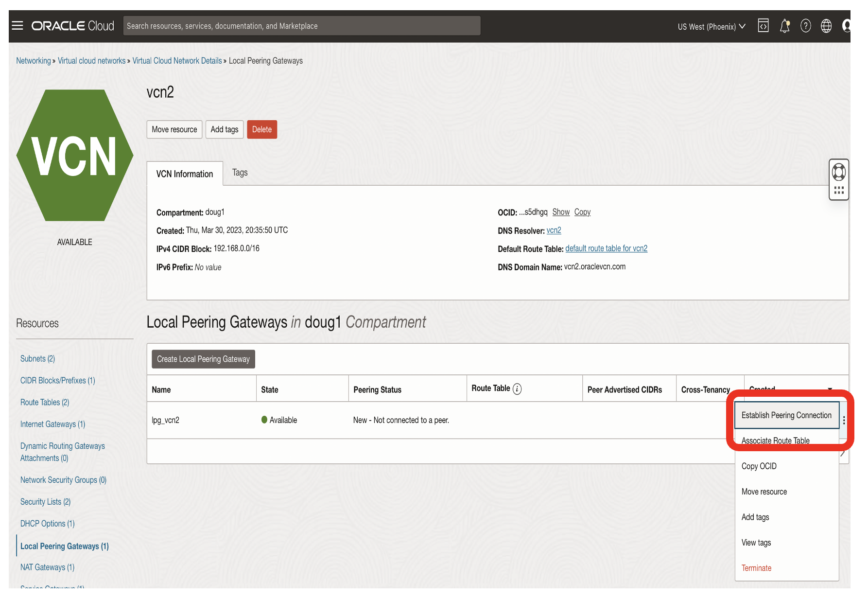Open the US West (Phoenix) region selector
Screen dimensions: 868x600
[x=711, y=27]
